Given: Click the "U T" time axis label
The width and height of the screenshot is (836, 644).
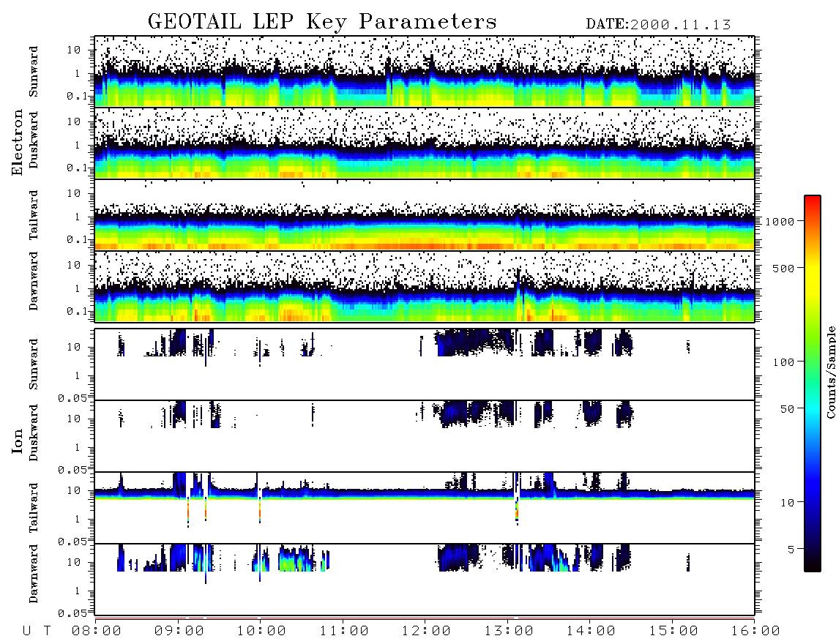Looking at the screenshot, I should [x=37, y=632].
